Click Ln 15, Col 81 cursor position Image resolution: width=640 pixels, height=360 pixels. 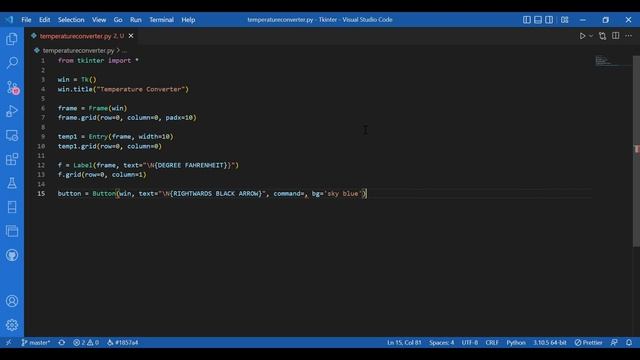(x=404, y=342)
